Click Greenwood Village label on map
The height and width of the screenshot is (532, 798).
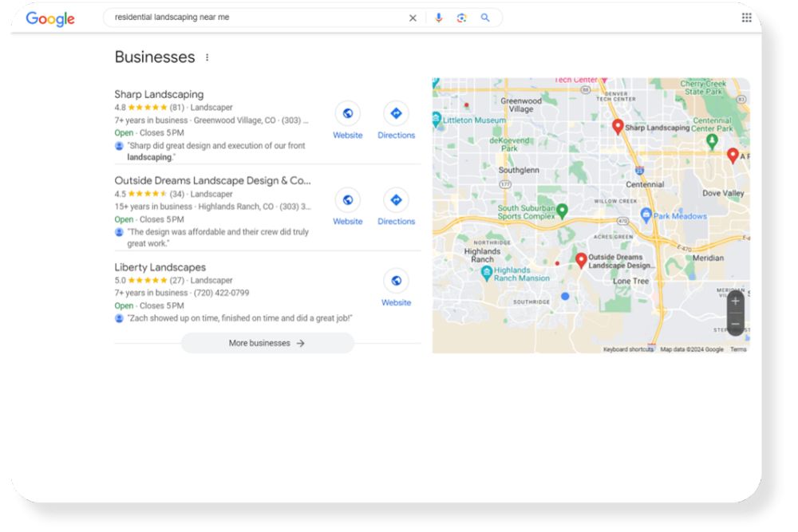click(521, 104)
